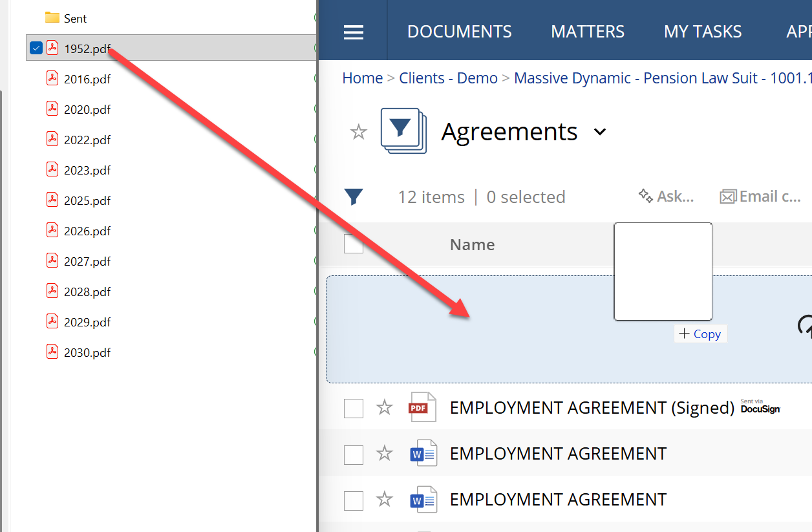Open Clients - Demo breadcrumb link

pos(448,78)
